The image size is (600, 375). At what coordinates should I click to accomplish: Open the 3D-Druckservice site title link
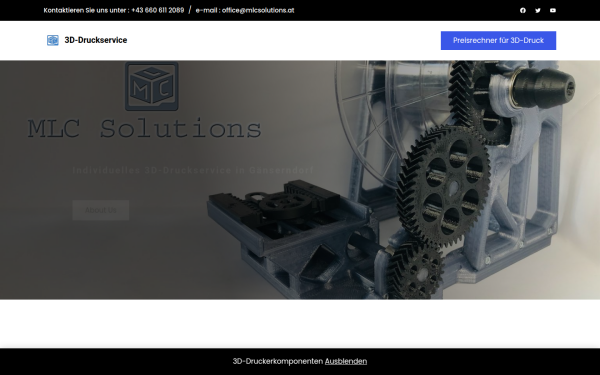click(x=96, y=40)
